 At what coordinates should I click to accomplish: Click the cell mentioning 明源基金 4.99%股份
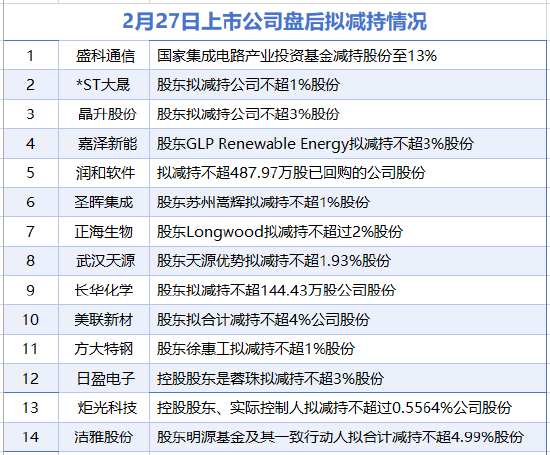coord(348,437)
